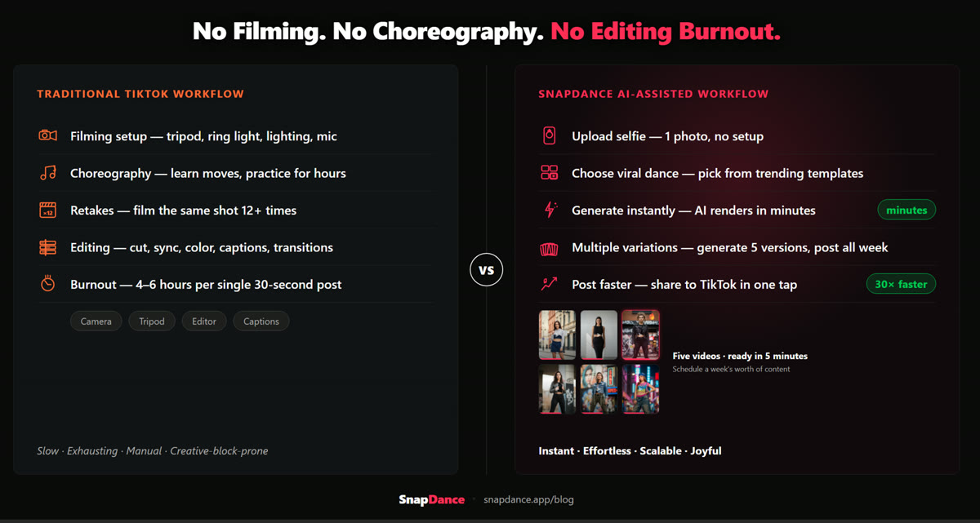Open the middle dance thumbnail, top row

tap(599, 335)
